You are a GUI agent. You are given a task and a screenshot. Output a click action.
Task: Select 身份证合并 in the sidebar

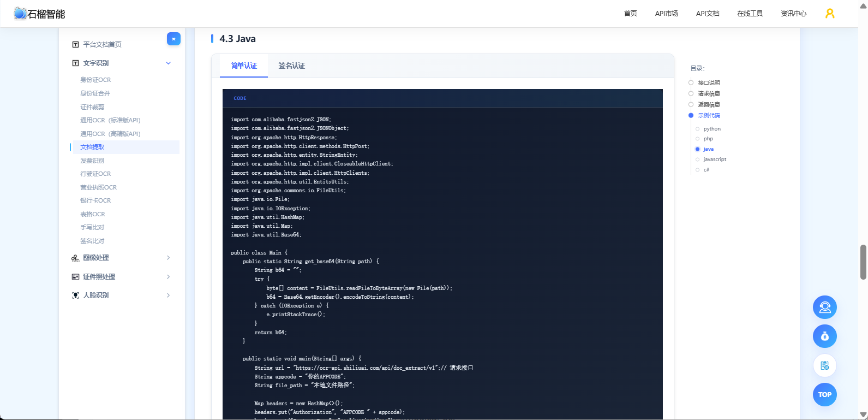pyautogui.click(x=95, y=93)
